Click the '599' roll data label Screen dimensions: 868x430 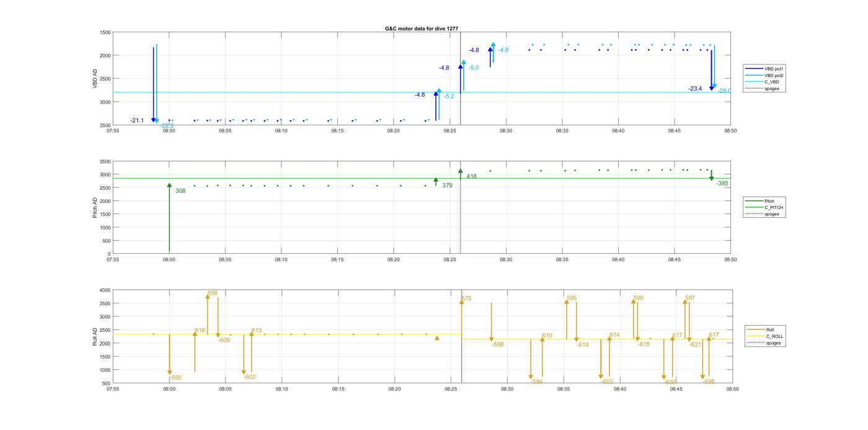click(x=638, y=298)
